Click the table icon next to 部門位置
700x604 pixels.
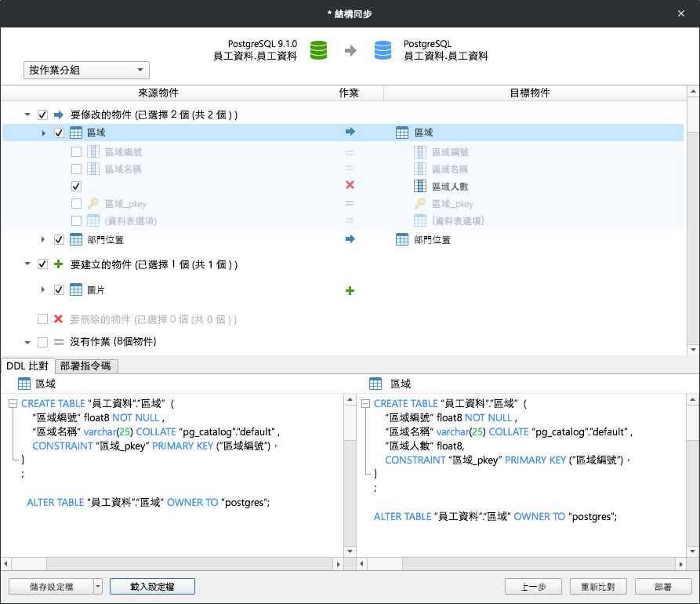[75, 239]
